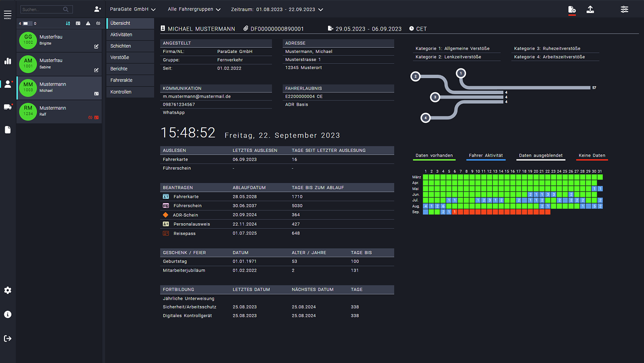Open the hamburger MENU icon
644x363 pixels.
(x=8, y=14)
